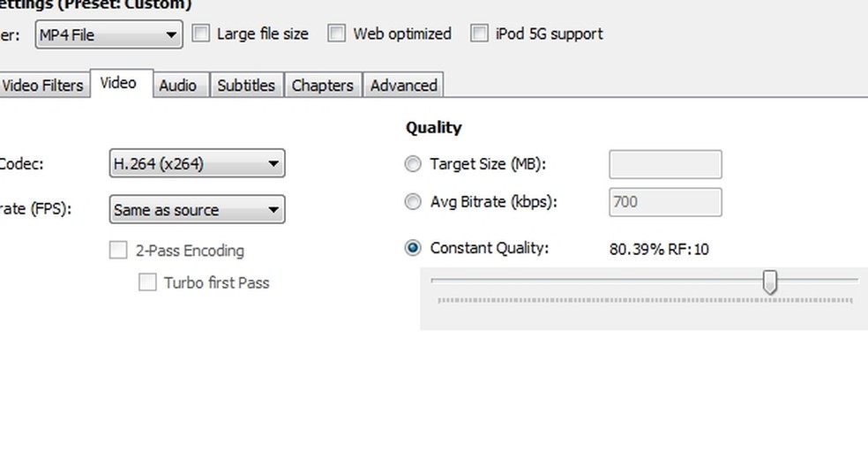Screen dimensions: 868x473
Task: Open the Same as source framerate dropdown
Action: 197,210
